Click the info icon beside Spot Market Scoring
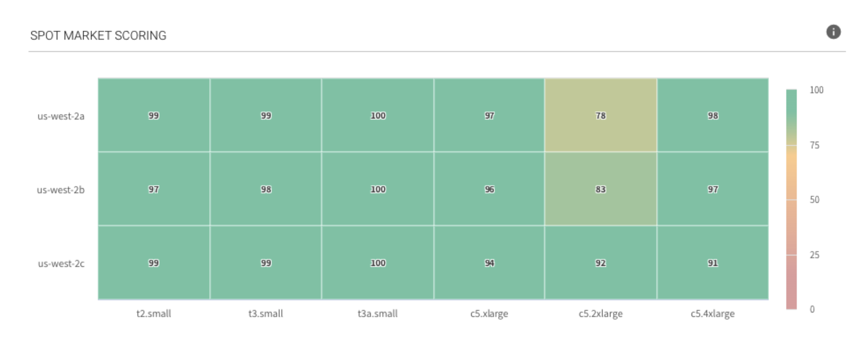 click(x=833, y=32)
